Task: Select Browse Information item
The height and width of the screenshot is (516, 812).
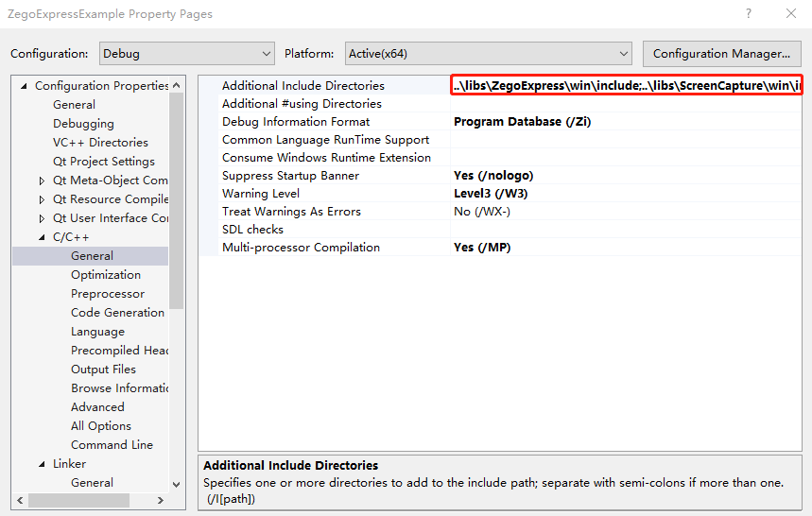Action: [120, 388]
